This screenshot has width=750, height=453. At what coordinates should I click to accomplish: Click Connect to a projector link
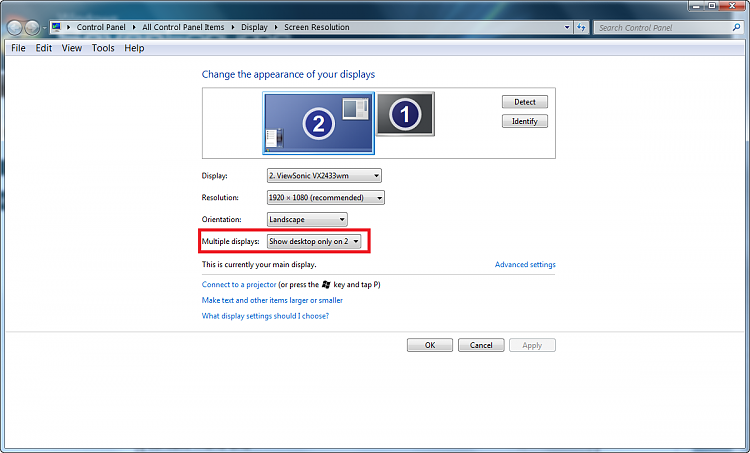pos(239,285)
